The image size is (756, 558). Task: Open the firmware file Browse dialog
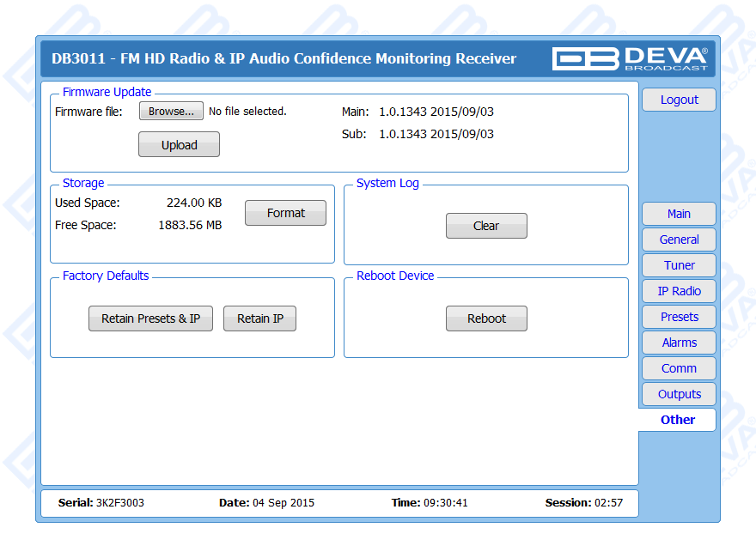(171, 112)
